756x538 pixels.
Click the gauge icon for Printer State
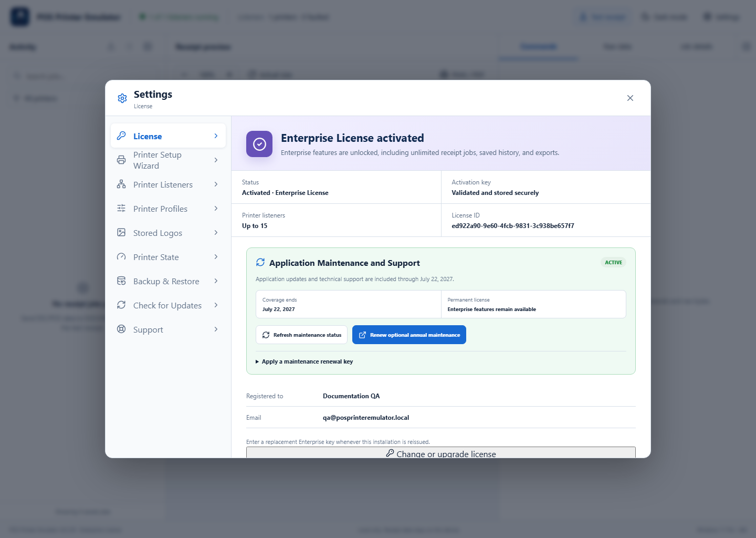(121, 256)
